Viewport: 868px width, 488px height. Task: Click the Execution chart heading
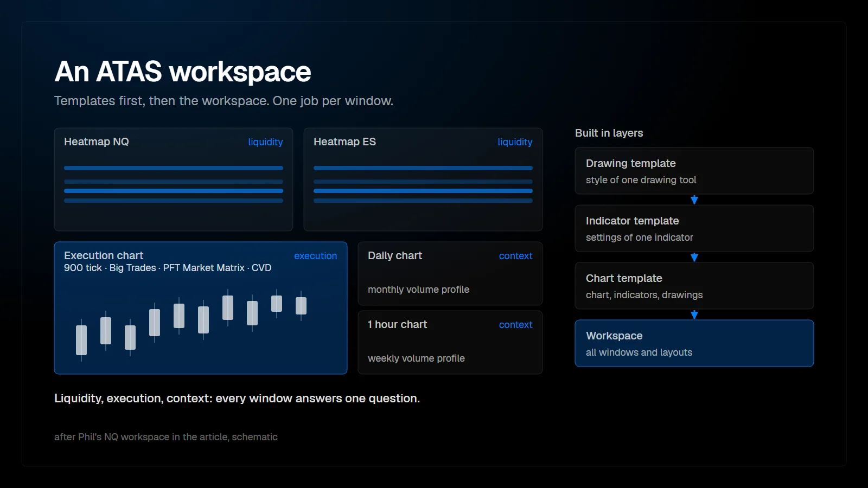click(104, 255)
